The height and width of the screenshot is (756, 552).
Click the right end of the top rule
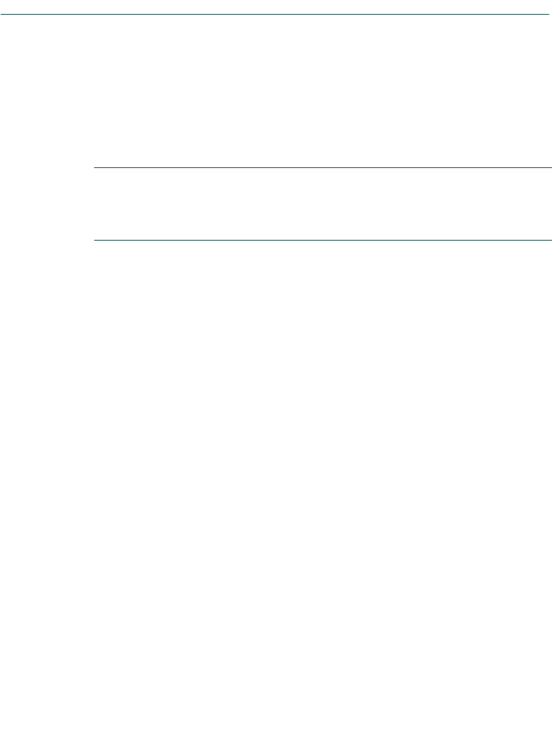pos(547,15)
